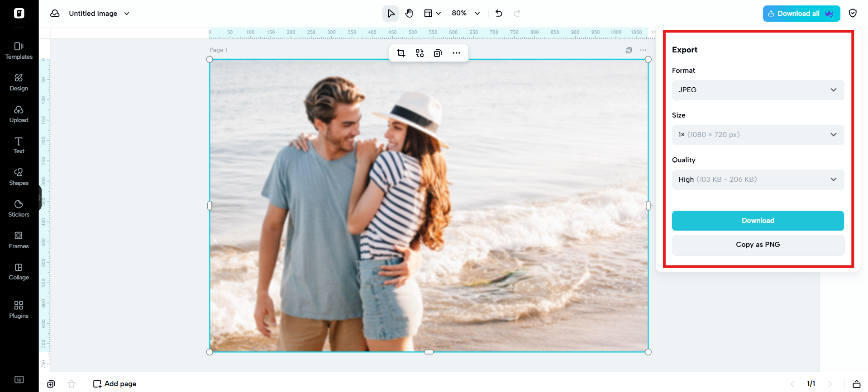Open the Shapes sidebar panel

click(x=19, y=177)
